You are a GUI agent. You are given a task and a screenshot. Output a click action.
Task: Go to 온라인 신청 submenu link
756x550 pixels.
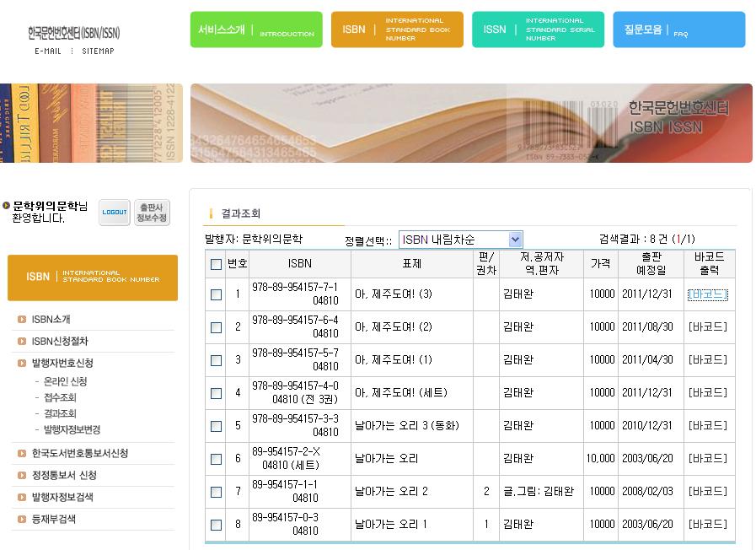(66, 382)
